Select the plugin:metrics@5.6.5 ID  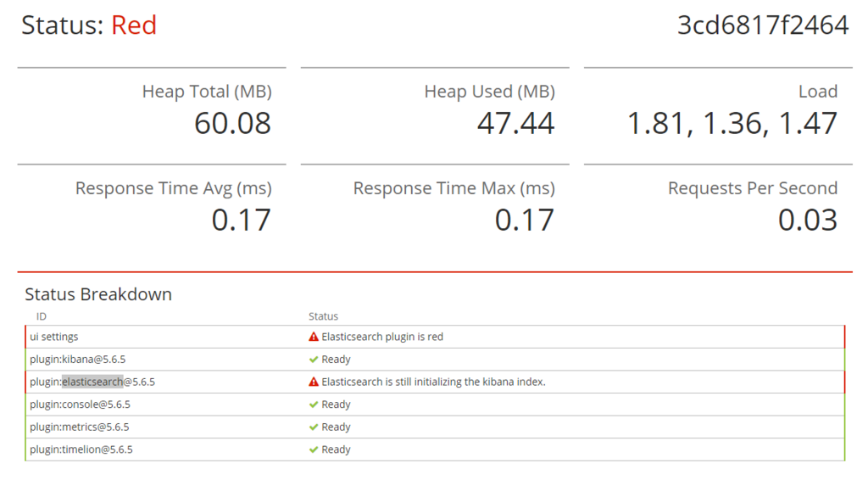pyautogui.click(x=79, y=427)
